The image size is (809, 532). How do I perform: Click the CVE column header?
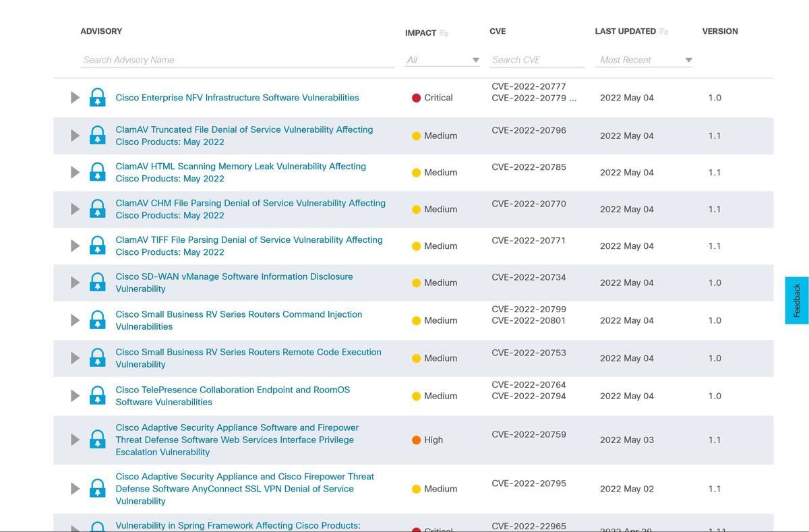[498, 31]
